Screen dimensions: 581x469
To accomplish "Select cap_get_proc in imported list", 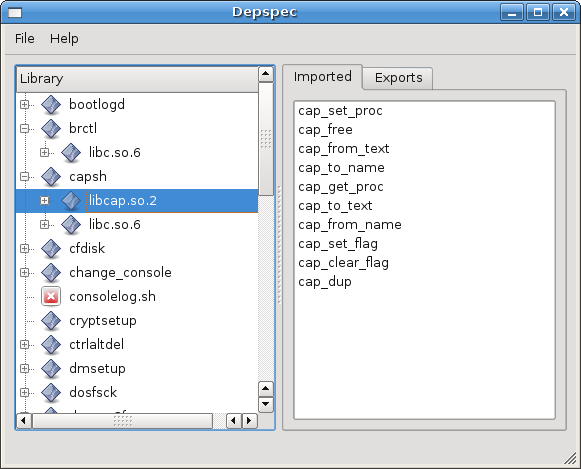I will tap(341, 187).
